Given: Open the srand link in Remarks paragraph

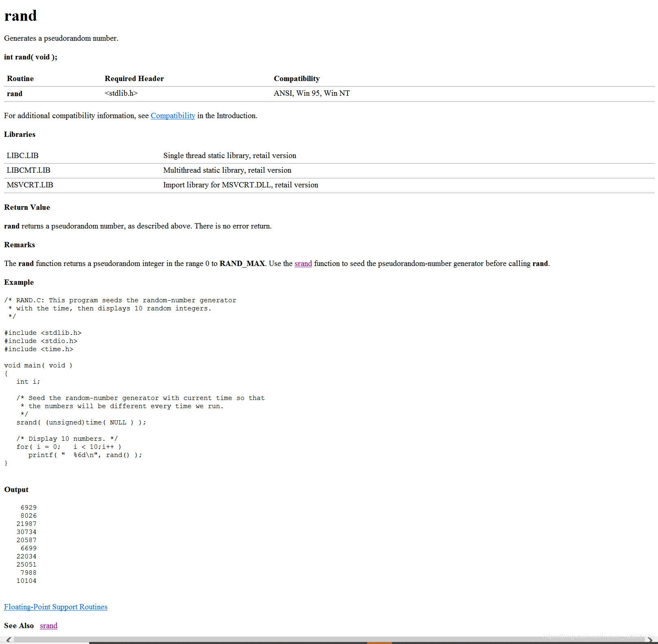Looking at the screenshot, I should 303,264.
